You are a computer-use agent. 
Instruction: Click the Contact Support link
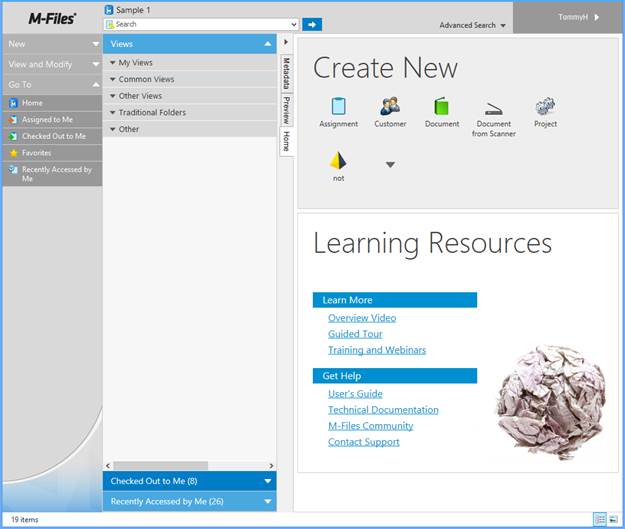[x=363, y=442]
